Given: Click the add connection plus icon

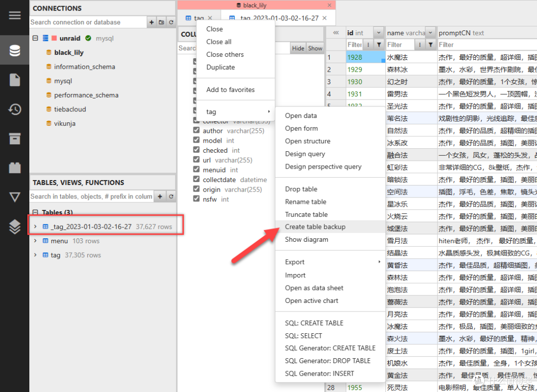Looking at the screenshot, I should (x=152, y=22).
